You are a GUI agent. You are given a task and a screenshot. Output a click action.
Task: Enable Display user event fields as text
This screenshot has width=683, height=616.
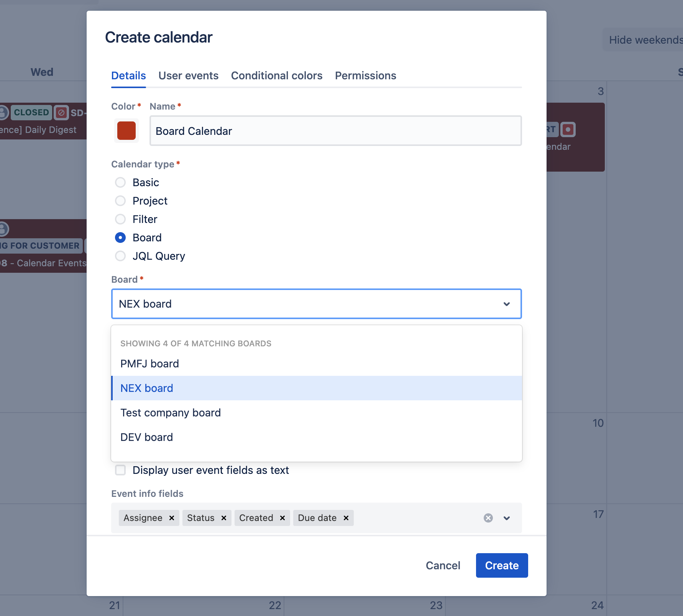[120, 470]
